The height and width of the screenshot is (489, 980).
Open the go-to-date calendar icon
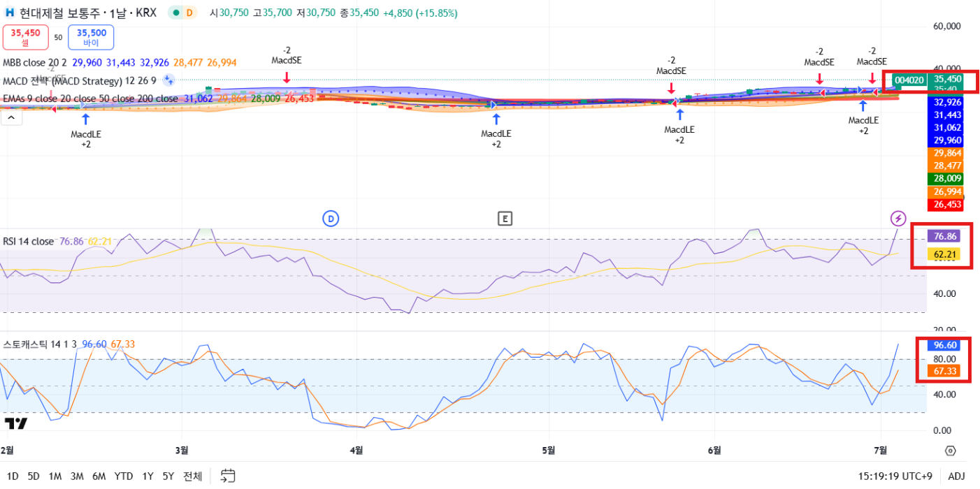pos(228,476)
